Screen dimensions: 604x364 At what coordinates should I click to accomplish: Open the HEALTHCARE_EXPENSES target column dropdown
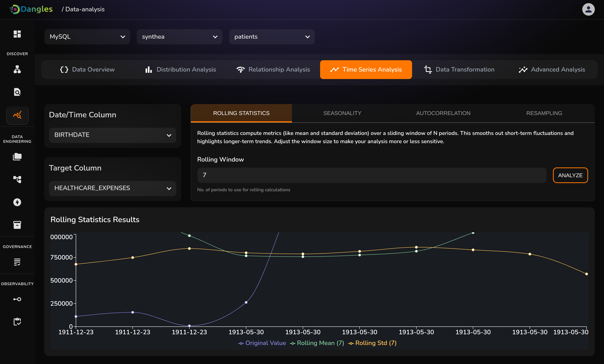pos(113,188)
